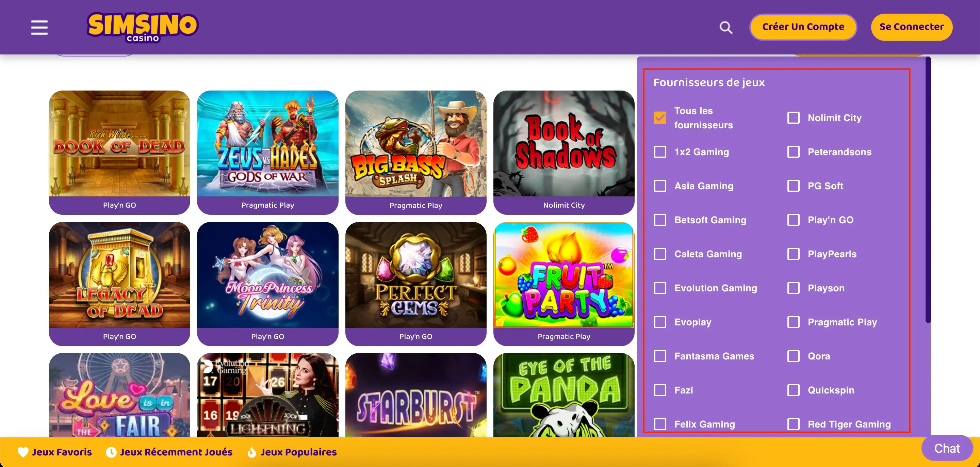Viewport: 980px width, 467px height.
Task: Open Jeux Récemment Joués tab
Action: pos(169,452)
